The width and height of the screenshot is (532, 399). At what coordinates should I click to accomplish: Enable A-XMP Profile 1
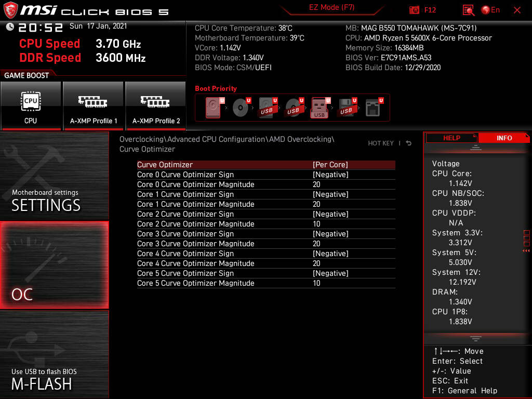pos(94,106)
